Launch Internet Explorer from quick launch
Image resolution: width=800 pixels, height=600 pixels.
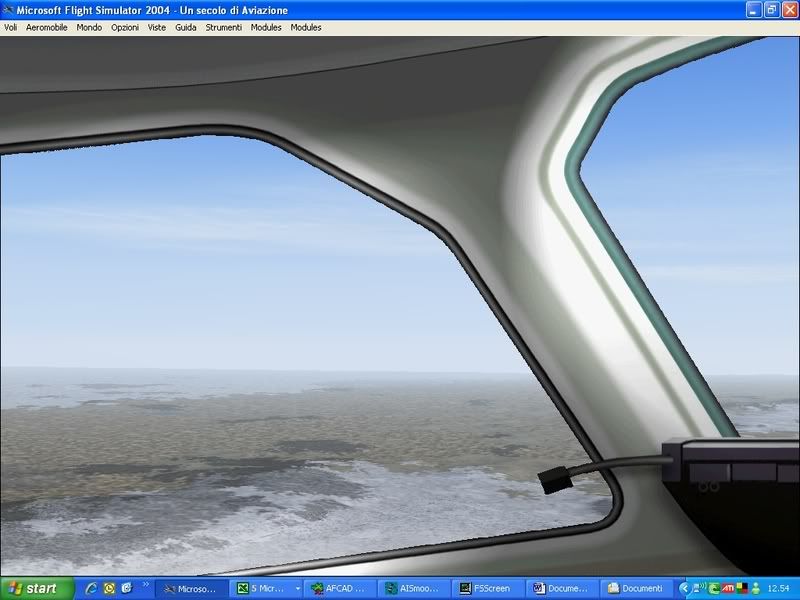point(92,588)
